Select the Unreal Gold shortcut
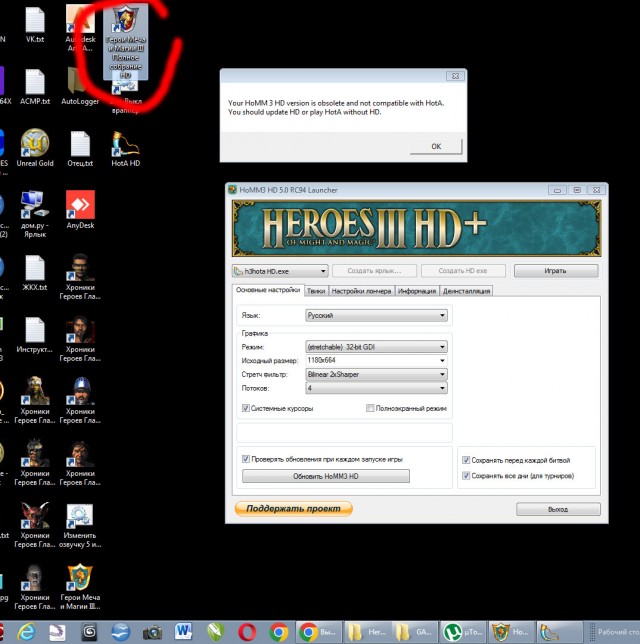The image size is (640, 644). (x=35, y=149)
